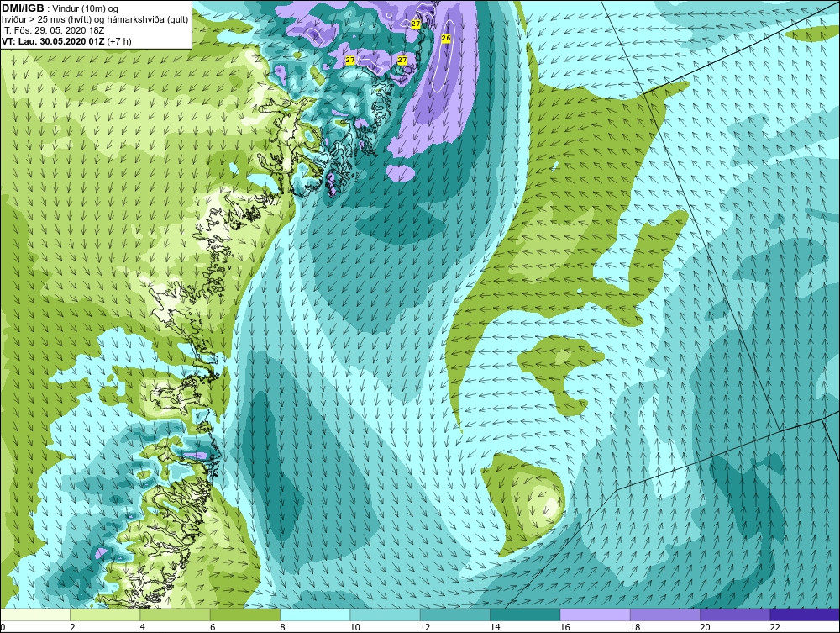
Task: Click the legend scale value 18
Action: coord(635,627)
